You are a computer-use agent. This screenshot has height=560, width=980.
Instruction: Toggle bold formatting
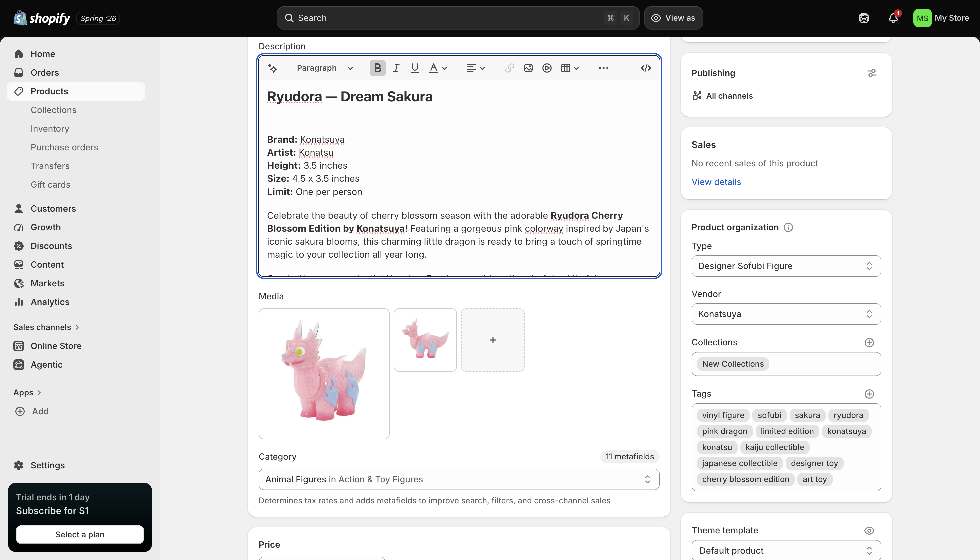click(377, 68)
